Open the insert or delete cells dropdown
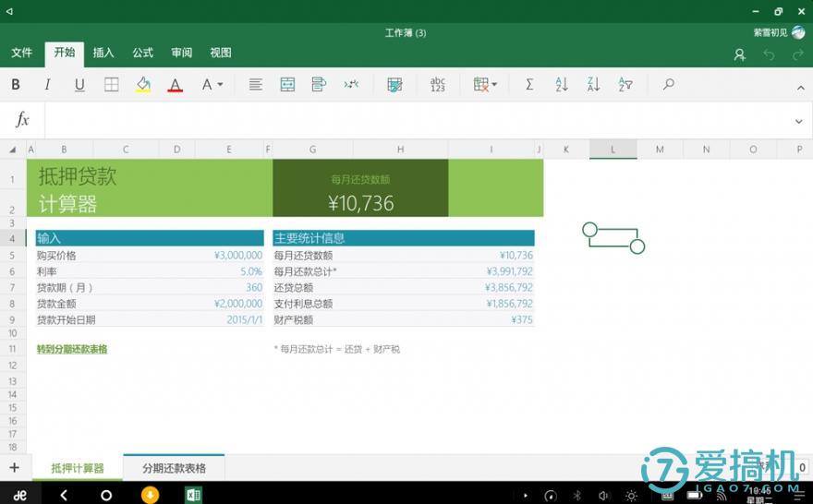This screenshot has height=504, width=813. 485,84
